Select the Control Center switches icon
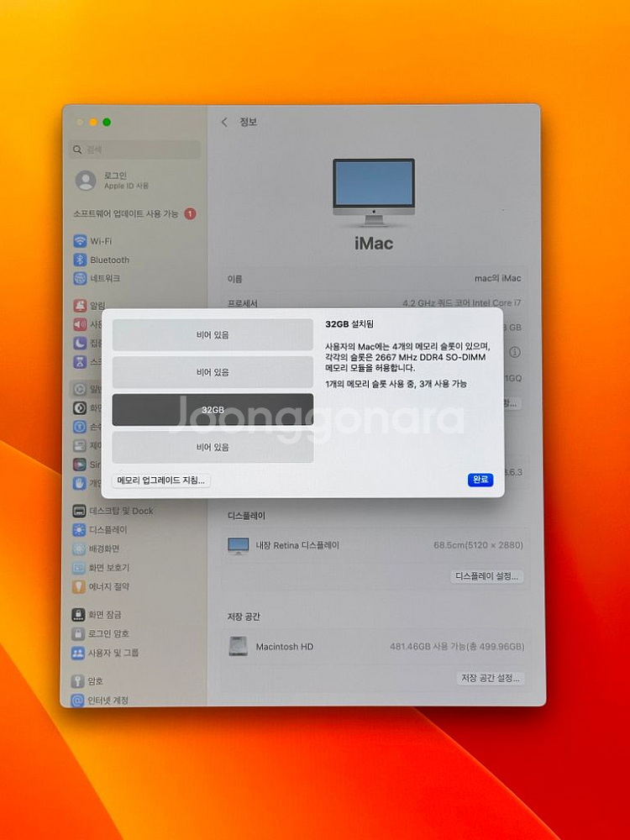This screenshot has width=630, height=840. (80, 446)
